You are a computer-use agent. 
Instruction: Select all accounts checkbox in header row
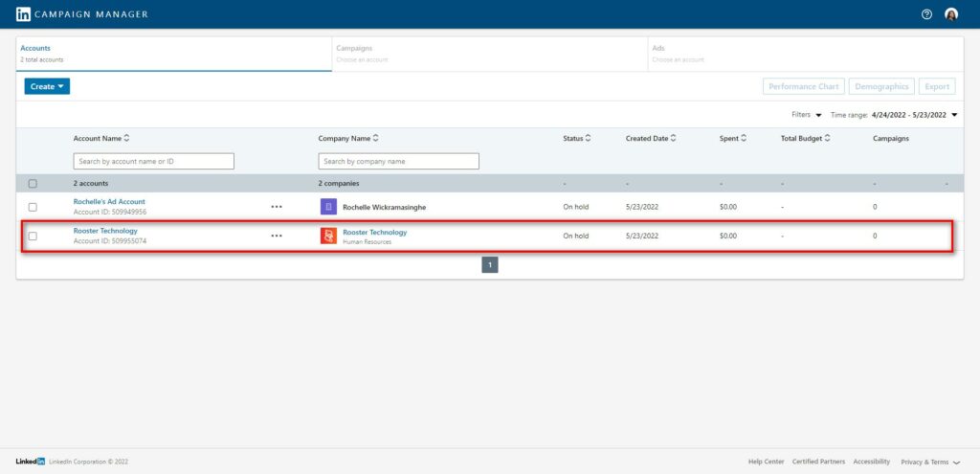pyautogui.click(x=33, y=184)
